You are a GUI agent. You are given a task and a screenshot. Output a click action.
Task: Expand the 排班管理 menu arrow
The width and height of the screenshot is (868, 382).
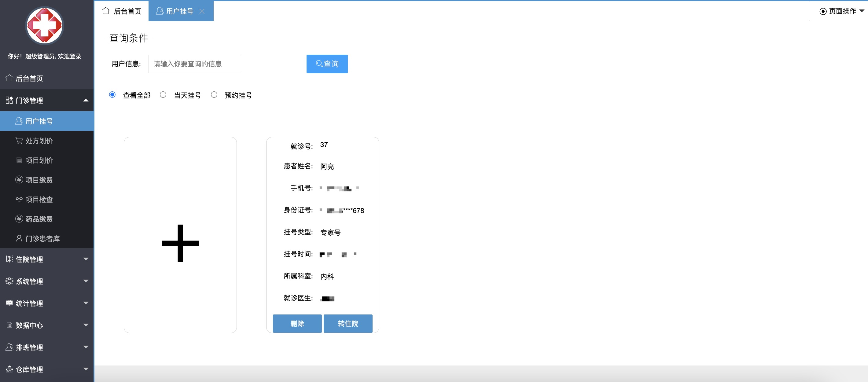coord(86,347)
